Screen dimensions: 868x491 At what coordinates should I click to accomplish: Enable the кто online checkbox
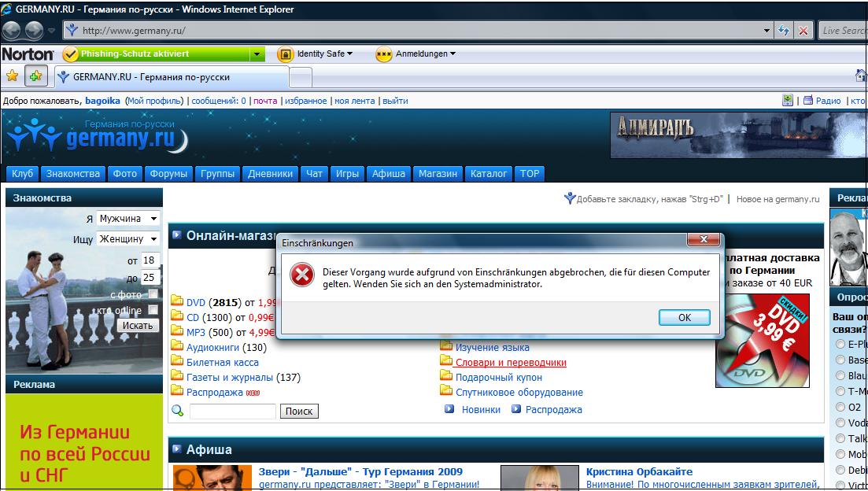(x=153, y=310)
